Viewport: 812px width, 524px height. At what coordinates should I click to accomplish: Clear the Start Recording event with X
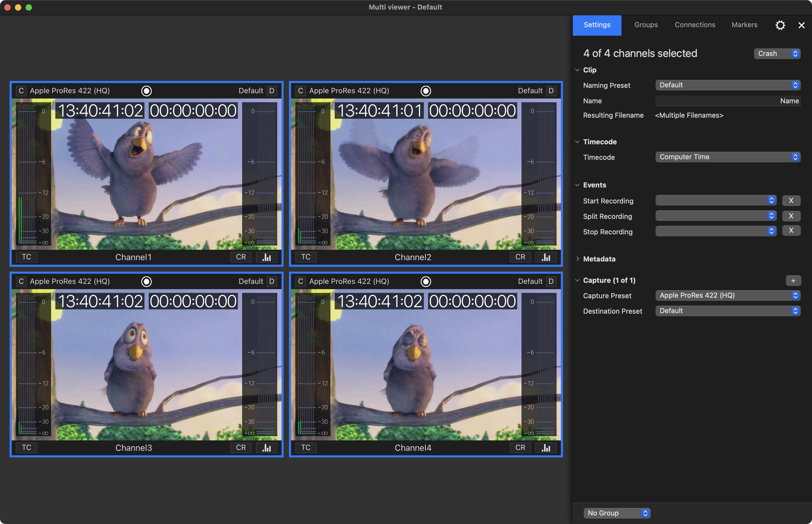[x=791, y=200]
